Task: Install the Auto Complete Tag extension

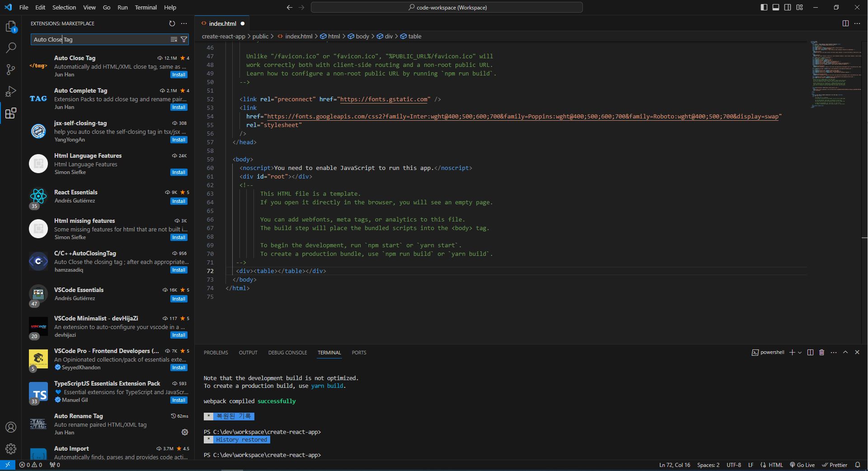Action: click(179, 107)
